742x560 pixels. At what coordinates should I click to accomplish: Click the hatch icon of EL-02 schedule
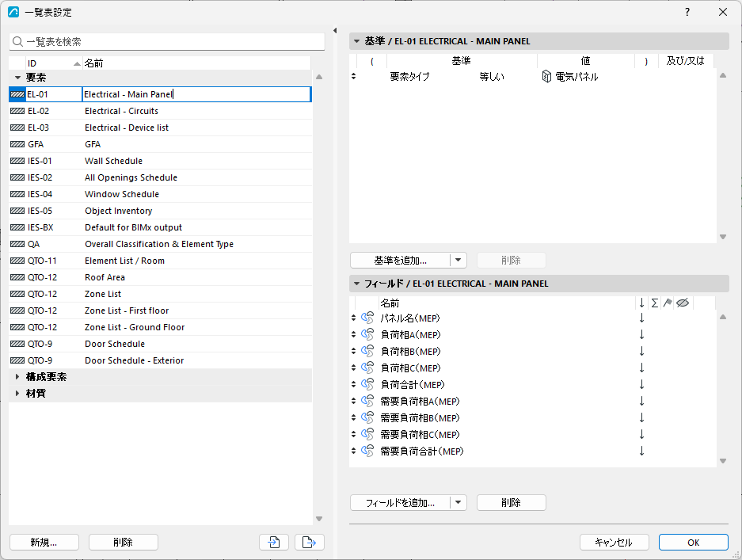coord(17,111)
